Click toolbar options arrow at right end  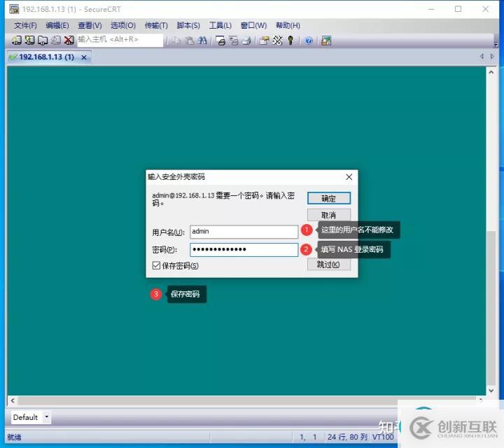496,45
